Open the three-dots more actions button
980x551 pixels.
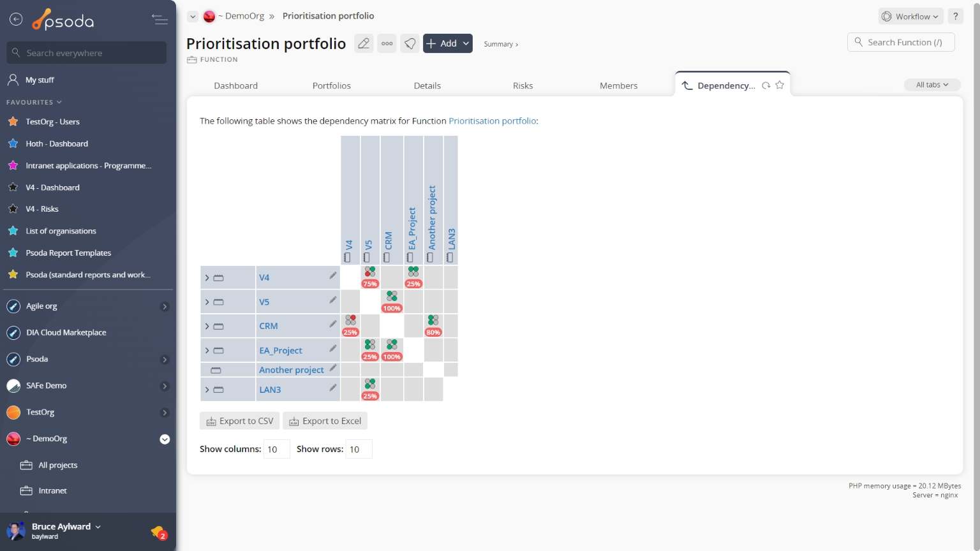click(x=387, y=43)
